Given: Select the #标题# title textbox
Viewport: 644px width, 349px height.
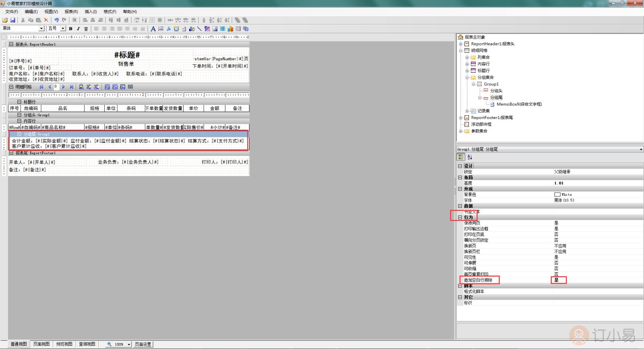Looking at the screenshot, I should click(127, 55).
